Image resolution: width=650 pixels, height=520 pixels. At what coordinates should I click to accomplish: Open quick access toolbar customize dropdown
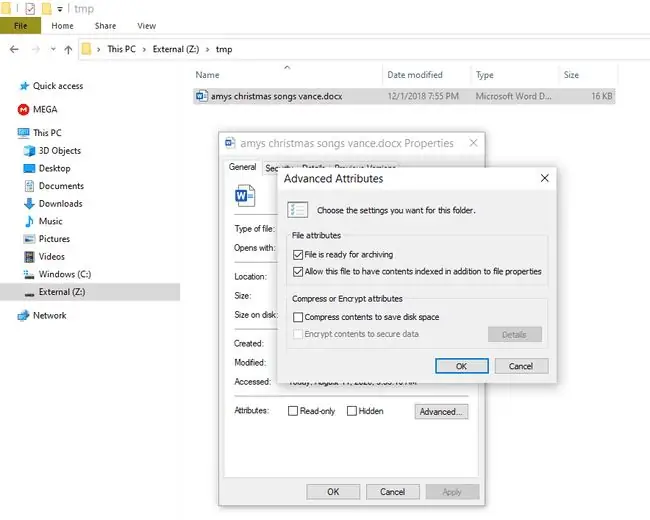(x=60, y=9)
